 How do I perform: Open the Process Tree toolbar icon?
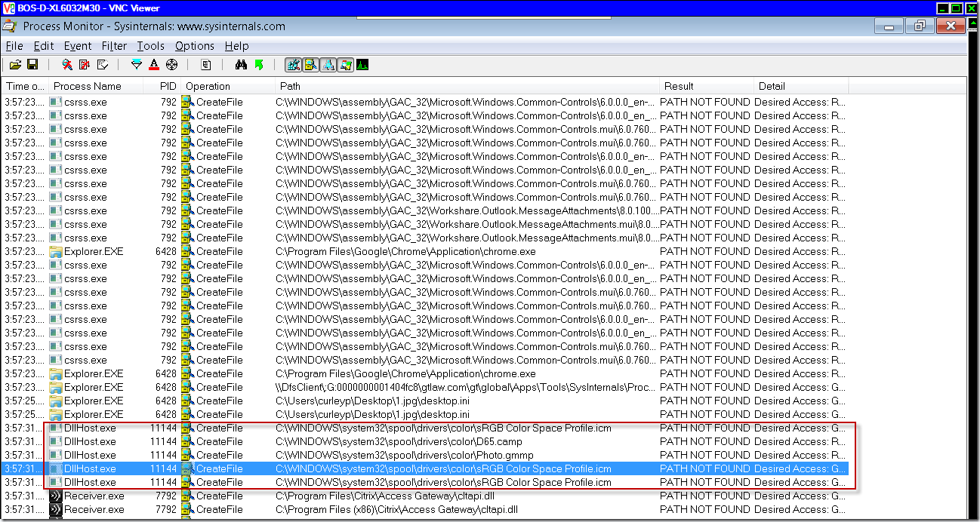(x=206, y=66)
